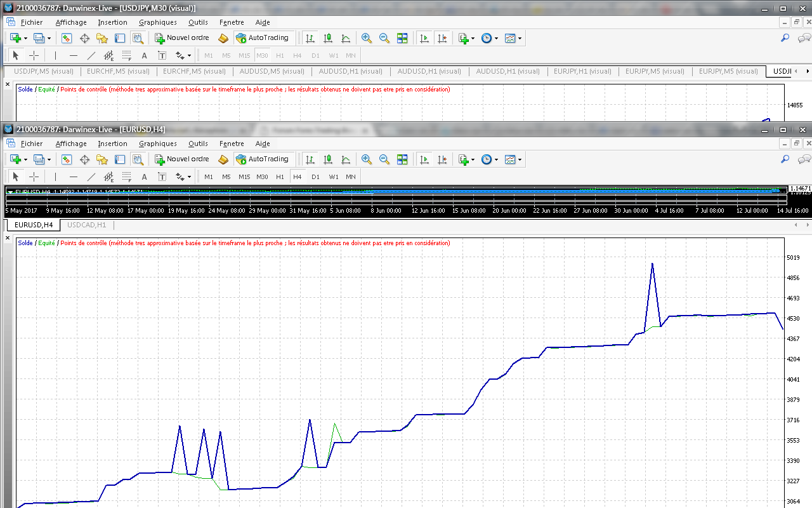812x508 pixels.
Task: Open the Strategy Tester in EURUSD window
Action: (x=138, y=159)
